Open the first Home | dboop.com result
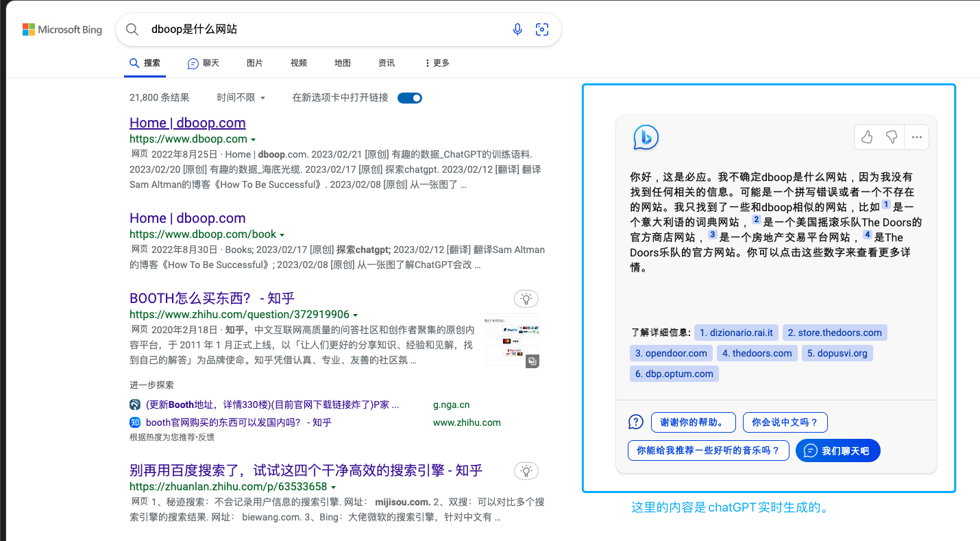The width and height of the screenshot is (980, 541). point(187,123)
